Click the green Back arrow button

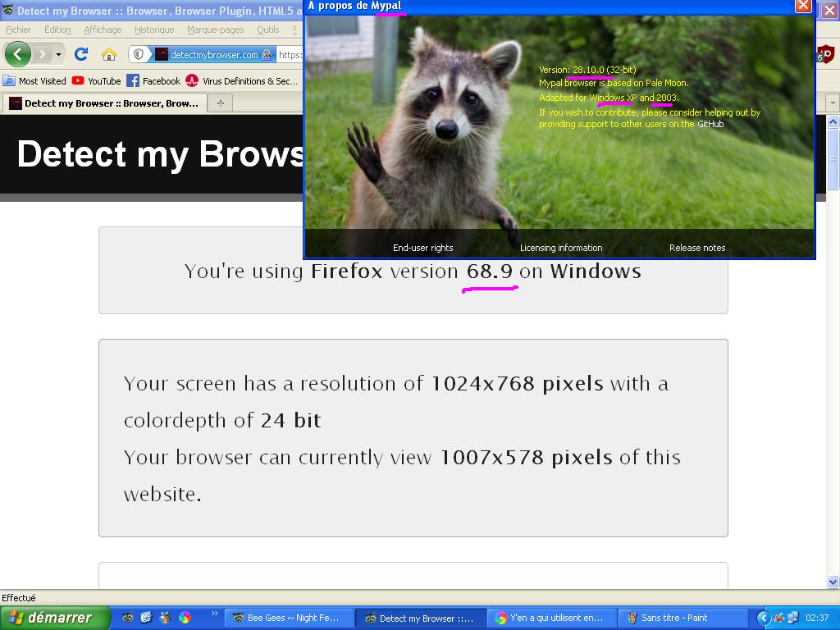tap(17, 54)
